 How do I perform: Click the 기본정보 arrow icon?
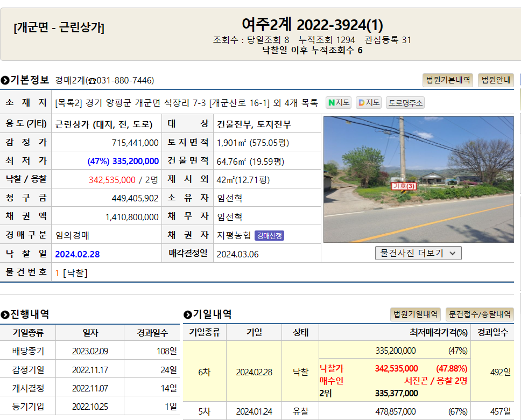click(5, 80)
